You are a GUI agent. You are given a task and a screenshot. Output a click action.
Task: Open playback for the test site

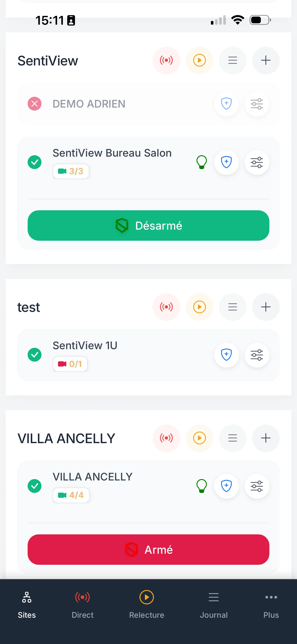point(199,307)
